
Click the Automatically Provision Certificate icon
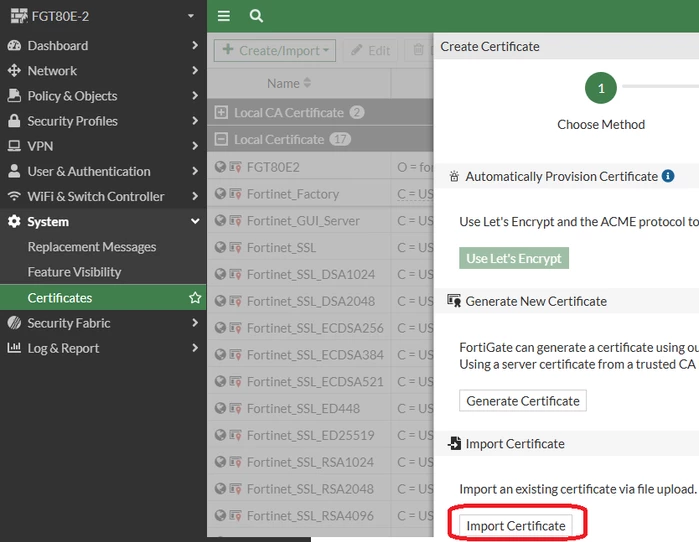point(454,176)
